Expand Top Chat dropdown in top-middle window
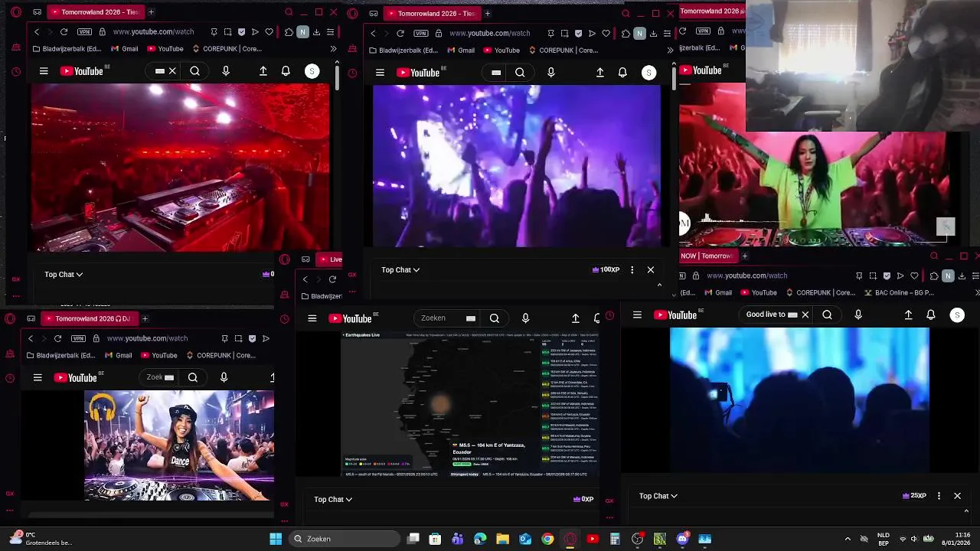Screen dimensions: 980x551 point(400,270)
